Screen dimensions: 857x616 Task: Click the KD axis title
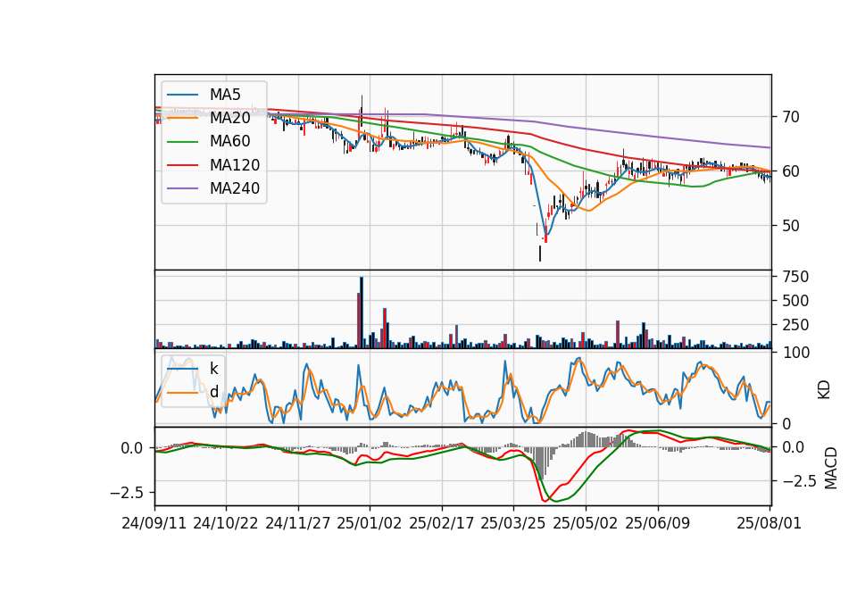(824, 390)
